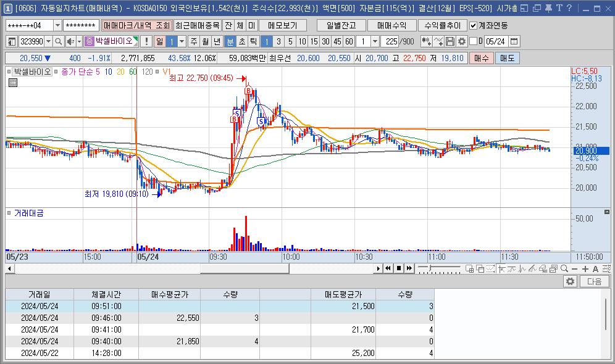This screenshot has height=364, width=615.
Task: Click the 다음 next button
Action: [x=594, y=281]
